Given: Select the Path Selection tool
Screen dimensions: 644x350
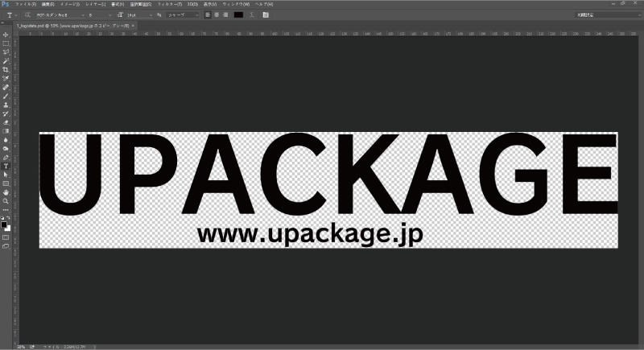Looking at the screenshot, I should click(x=6, y=175).
